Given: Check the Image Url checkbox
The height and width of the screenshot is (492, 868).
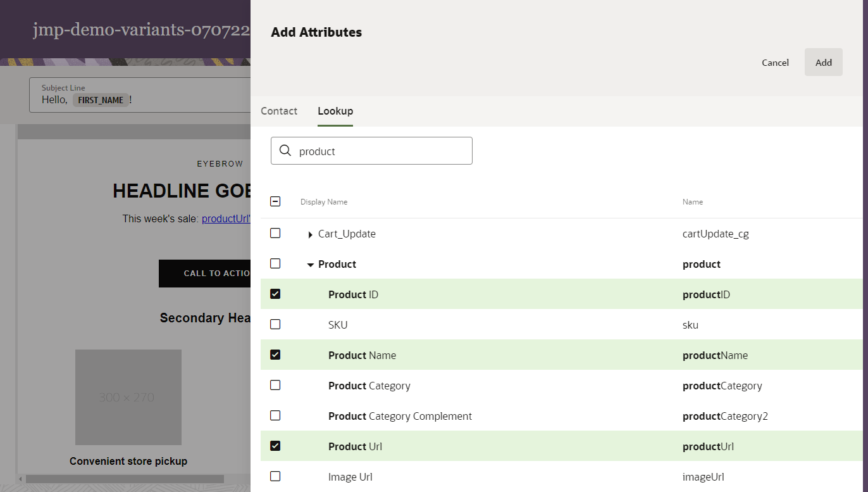Looking at the screenshot, I should [275, 476].
